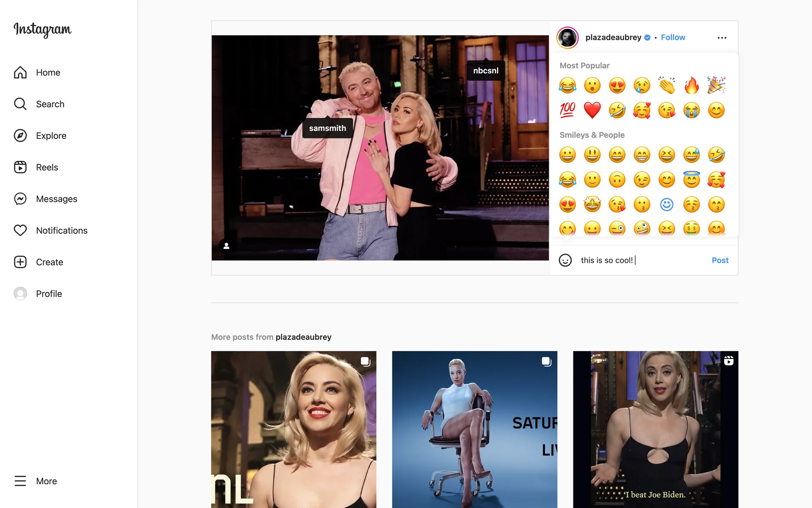The height and width of the screenshot is (508, 812).
Task: Insert the fire emoji
Action: 691,85
